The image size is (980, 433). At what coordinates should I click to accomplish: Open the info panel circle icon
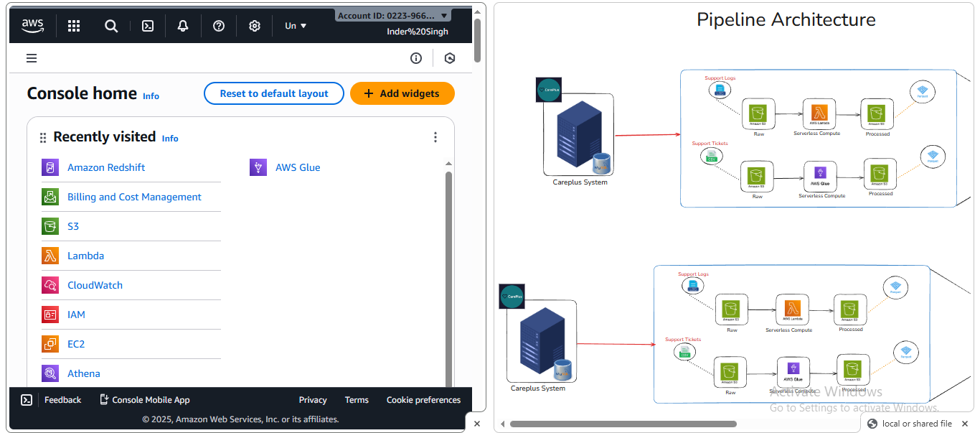tap(416, 58)
